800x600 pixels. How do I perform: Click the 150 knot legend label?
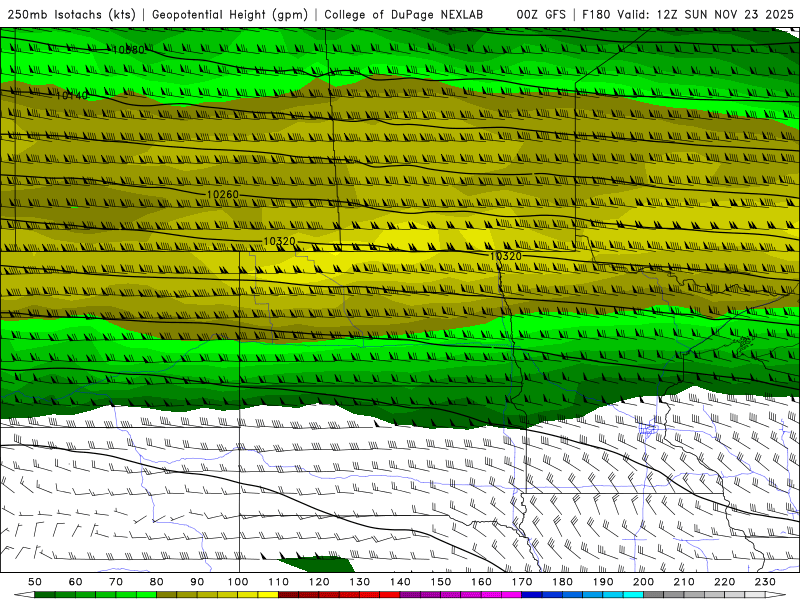pos(441,582)
